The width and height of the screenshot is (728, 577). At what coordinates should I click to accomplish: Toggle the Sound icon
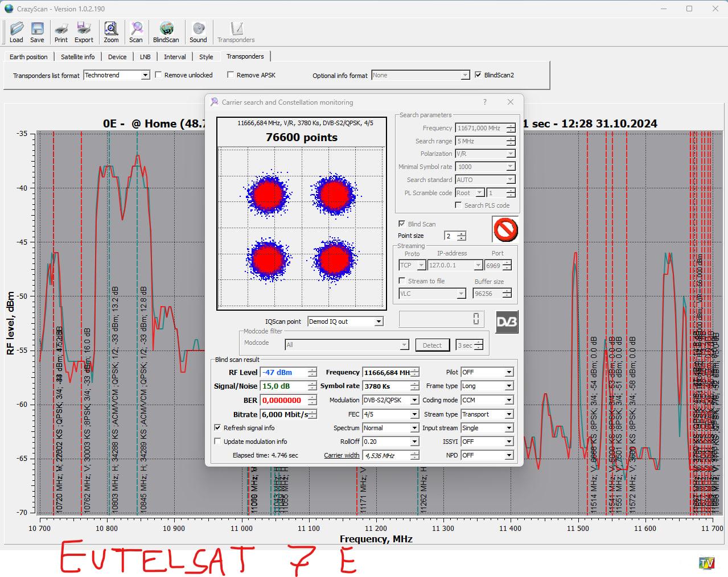[x=198, y=32]
